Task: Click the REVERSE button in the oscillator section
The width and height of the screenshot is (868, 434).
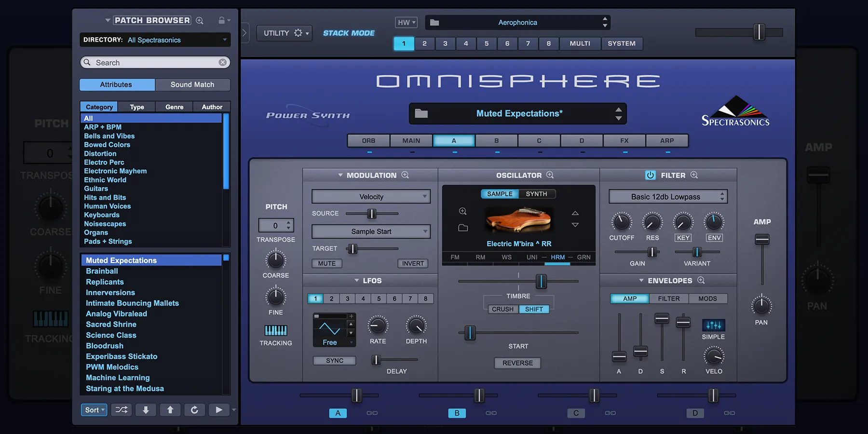Action: [x=517, y=363]
